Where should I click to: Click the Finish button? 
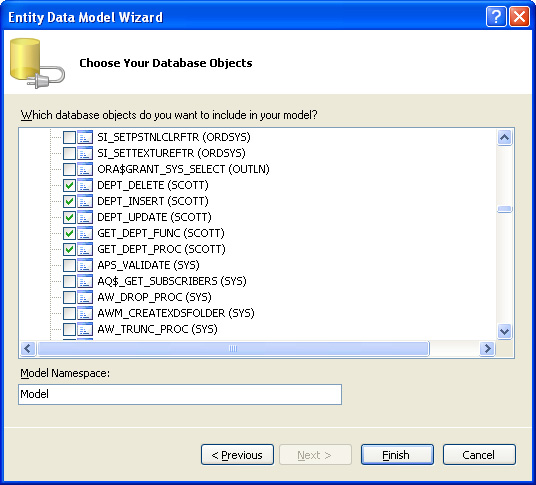[397, 455]
